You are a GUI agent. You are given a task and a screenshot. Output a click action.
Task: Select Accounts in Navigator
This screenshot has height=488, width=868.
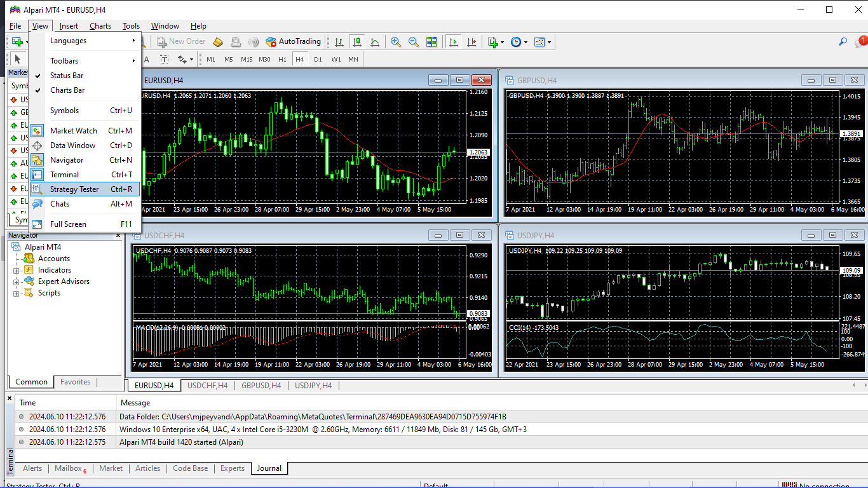54,259
